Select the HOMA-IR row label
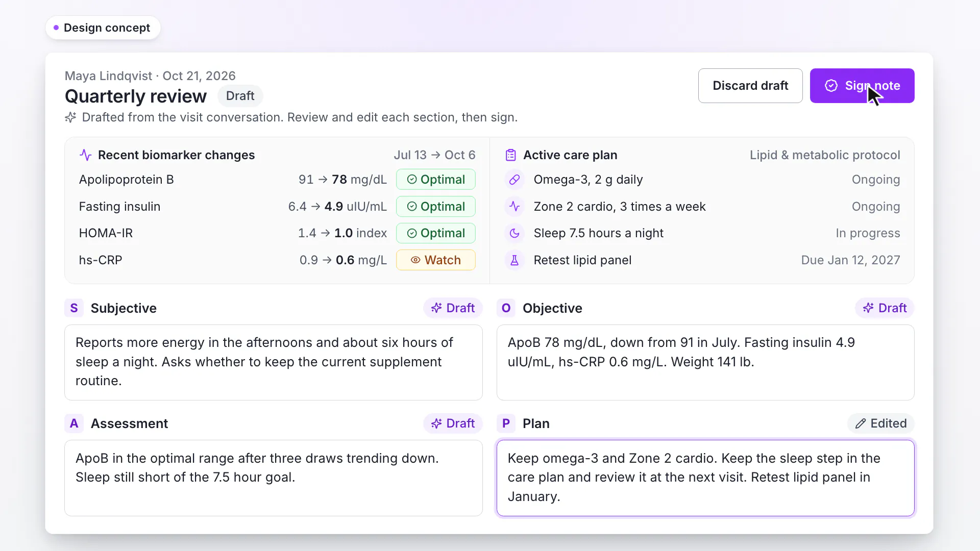 (106, 233)
